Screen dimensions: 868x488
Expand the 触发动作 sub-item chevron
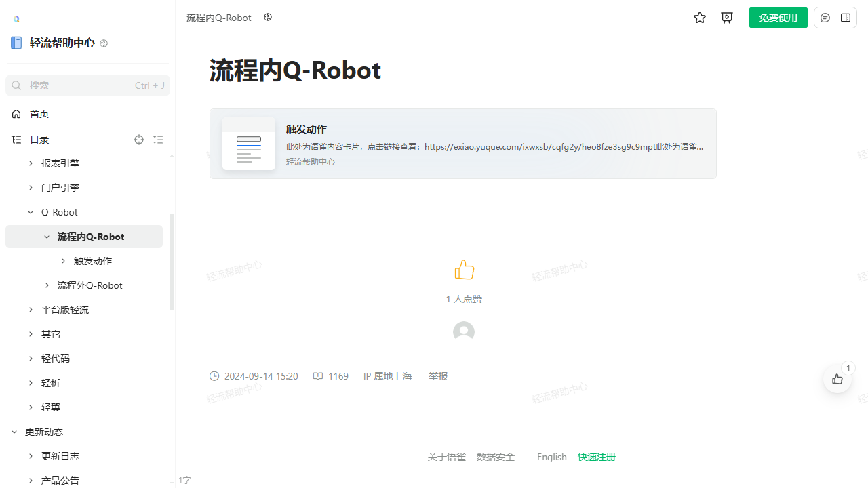click(63, 261)
